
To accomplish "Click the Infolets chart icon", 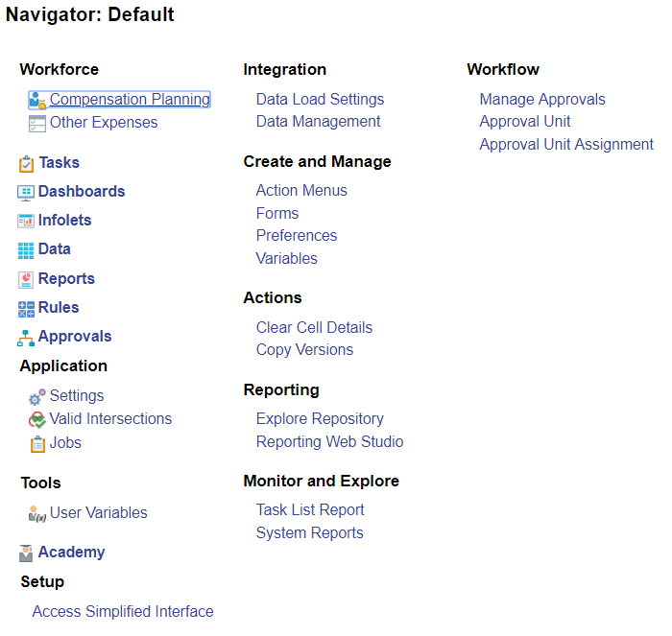I will tap(26, 221).
